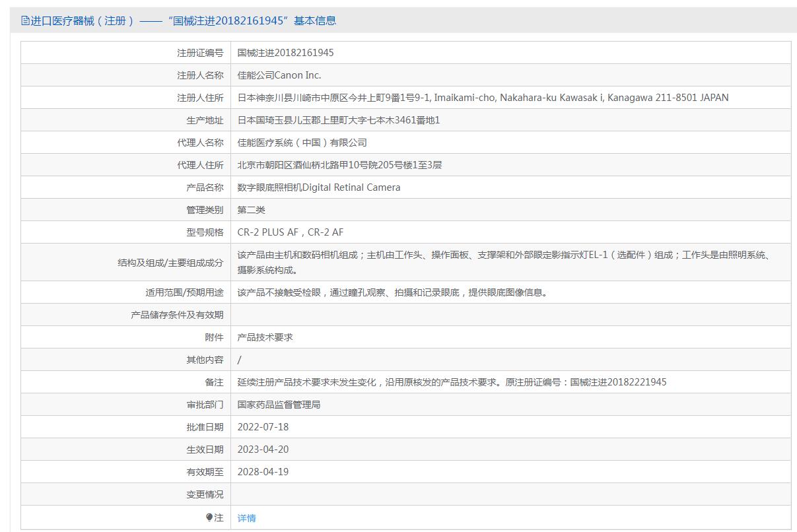Image resolution: width=797 pixels, height=532 pixels.
Task: Click the registrant address with Imaikami-cho
Action: [483, 98]
